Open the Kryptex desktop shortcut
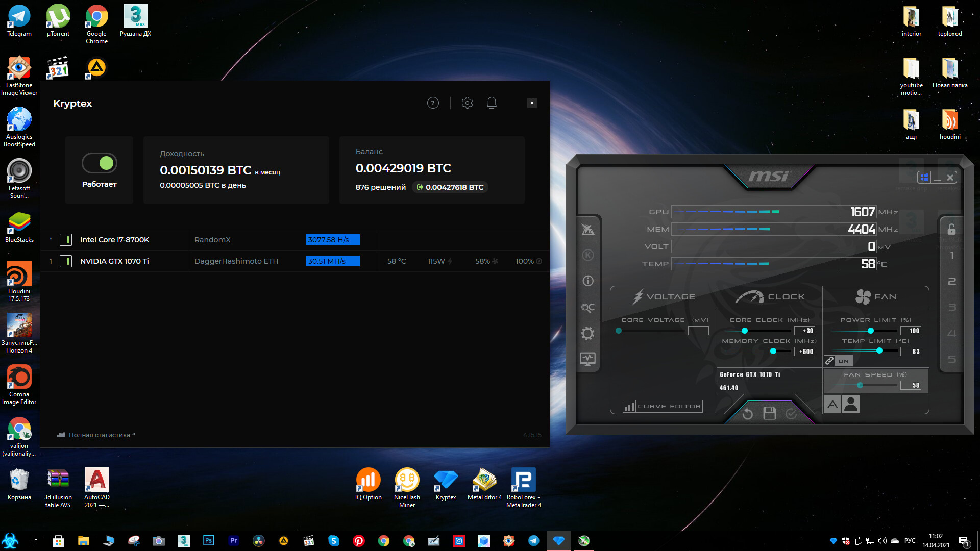The image size is (980, 551). (x=446, y=485)
